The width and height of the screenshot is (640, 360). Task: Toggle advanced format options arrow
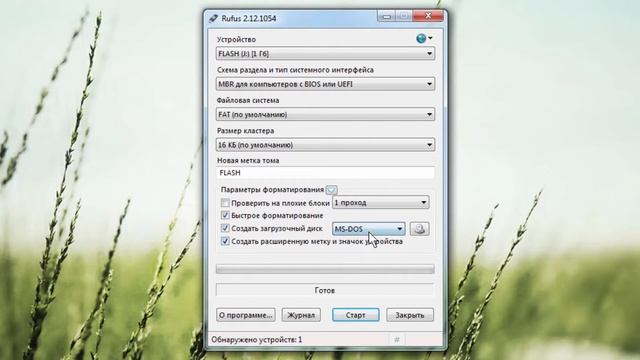point(331,190)
